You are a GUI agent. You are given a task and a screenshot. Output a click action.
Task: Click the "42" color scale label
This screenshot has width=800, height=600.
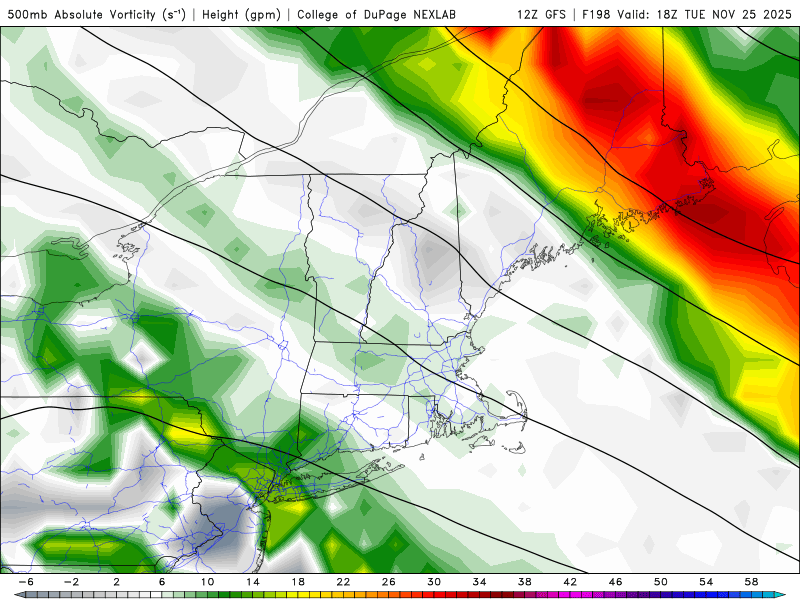pos(570,582)
